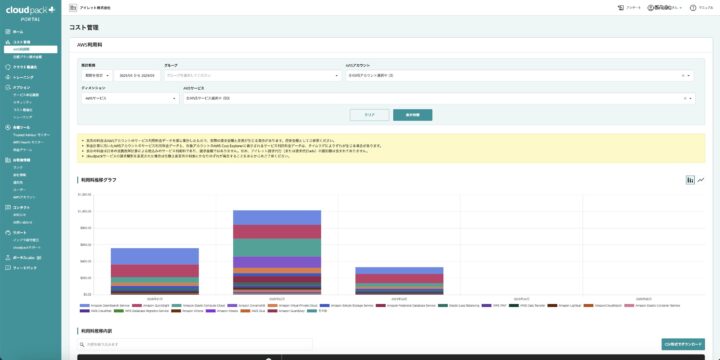Click the search magnifier icon
Image resolution: width=720 pixels, height=360 pixels.
click(82, 344)
